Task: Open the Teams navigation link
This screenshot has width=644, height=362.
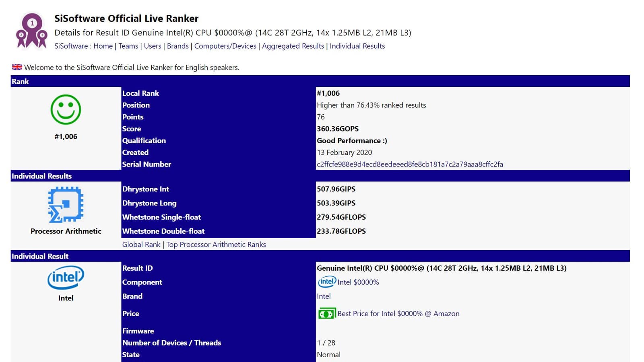Action: click(x=128, y=46)
